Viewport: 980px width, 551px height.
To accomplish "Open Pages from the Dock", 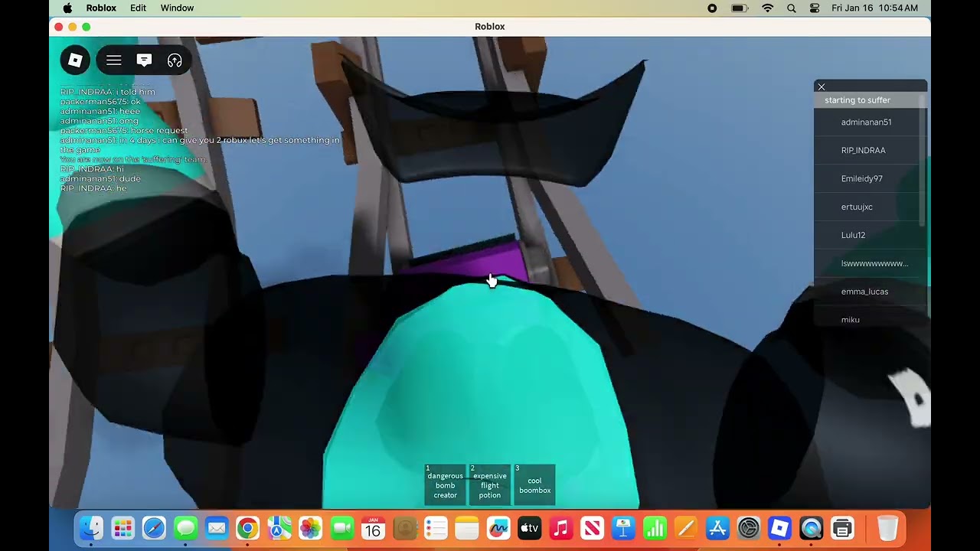I will point(686,528).
